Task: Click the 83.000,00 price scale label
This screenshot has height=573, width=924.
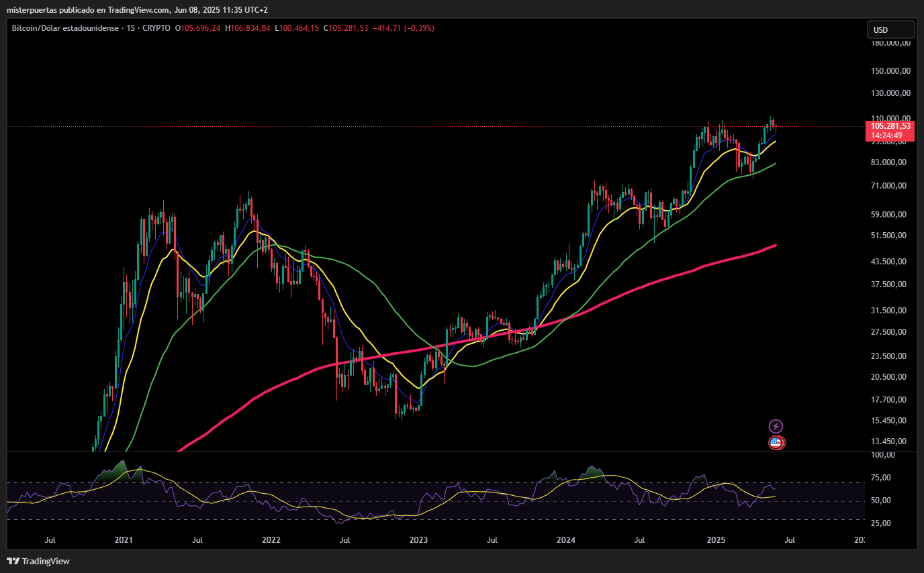Action: (x=890, y=162)
